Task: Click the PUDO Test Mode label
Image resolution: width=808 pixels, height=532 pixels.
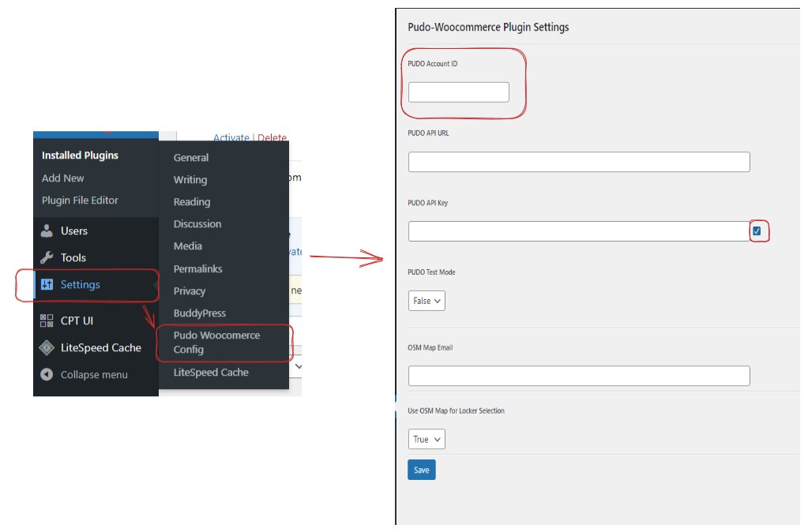Action: click(431, 272)
